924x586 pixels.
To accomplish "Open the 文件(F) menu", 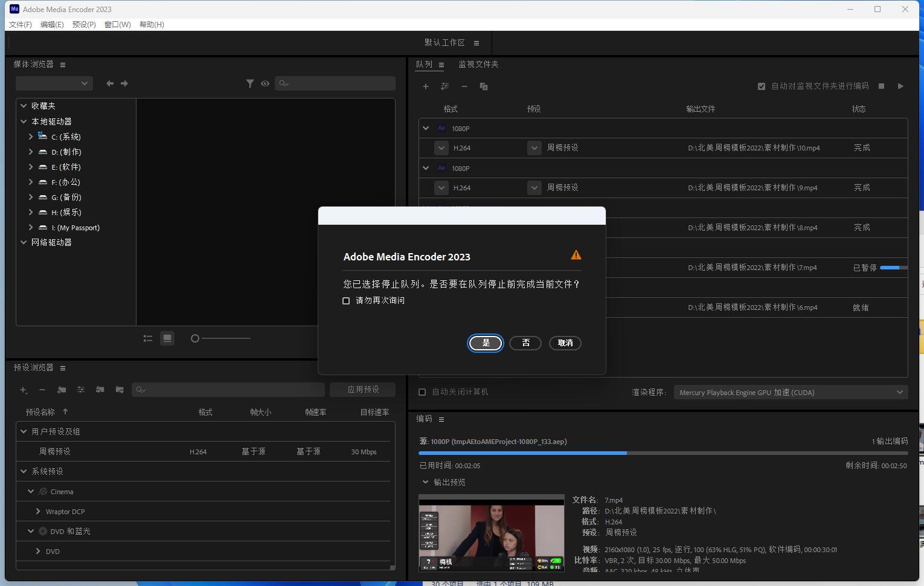I will (x=20, y=25).
